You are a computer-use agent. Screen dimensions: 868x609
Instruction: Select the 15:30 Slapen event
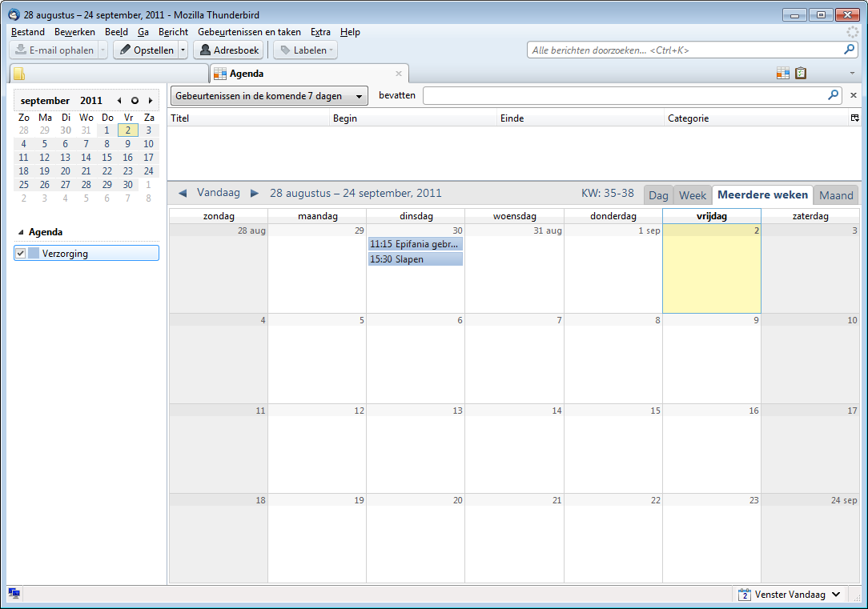pyautogui.click(x=415, y=259)
